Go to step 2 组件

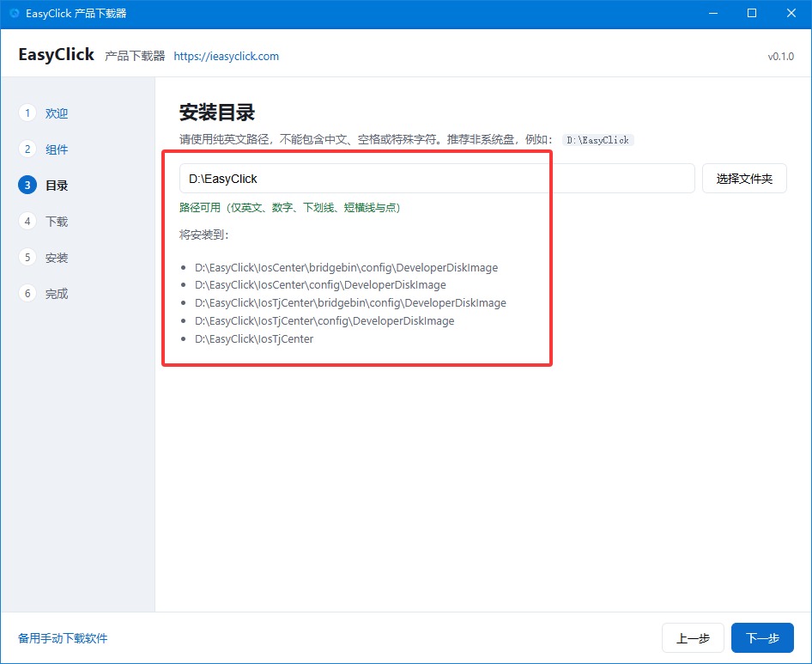tap(44, 149)
